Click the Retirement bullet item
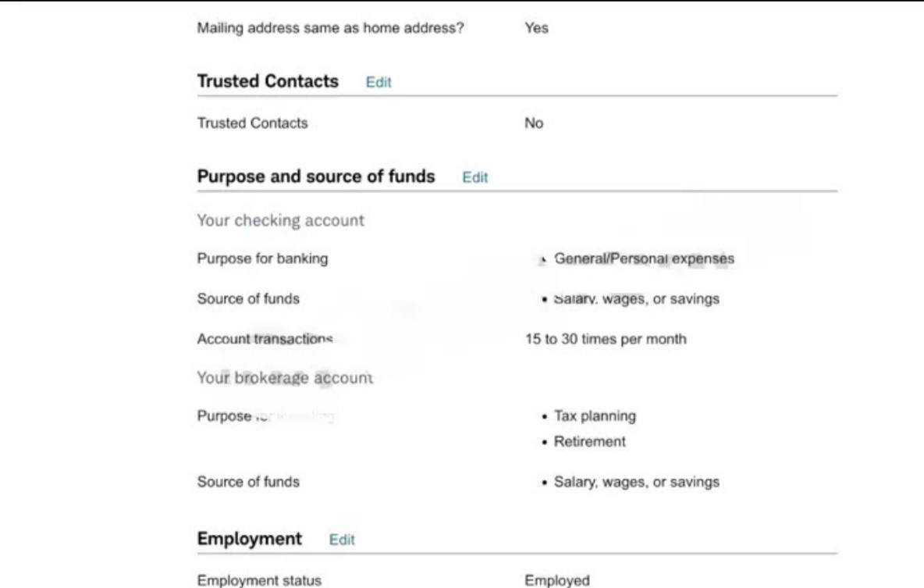The height and width of the screenshot is (588, 924). pos(589,441)
